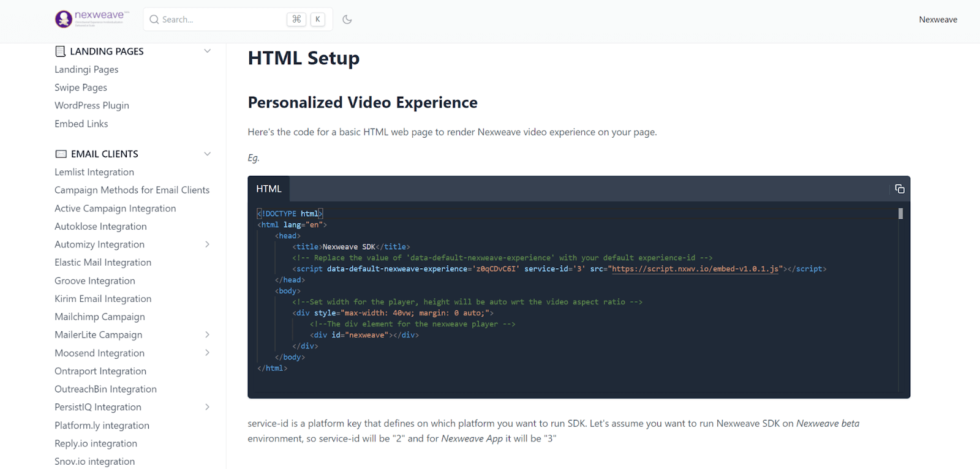980x469 pixels.
Task: Expand the Automizy Integration submenu
Action: [x=207, y=244]
